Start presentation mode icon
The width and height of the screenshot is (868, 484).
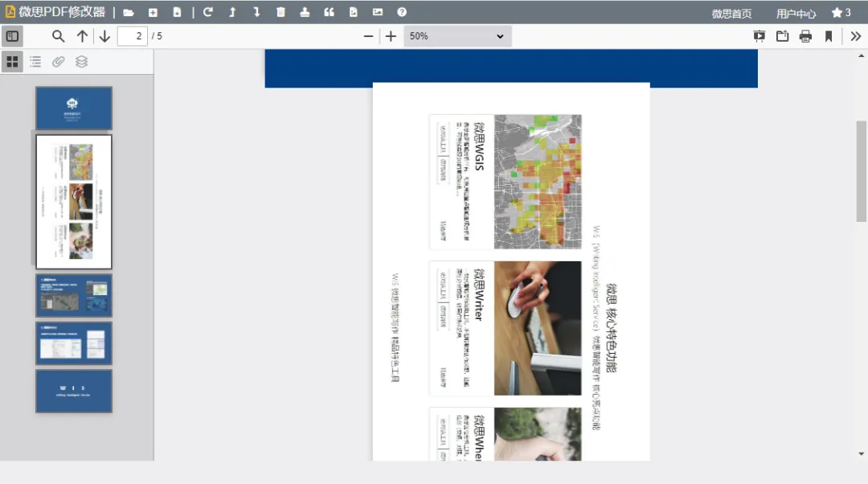pos(759,36)
